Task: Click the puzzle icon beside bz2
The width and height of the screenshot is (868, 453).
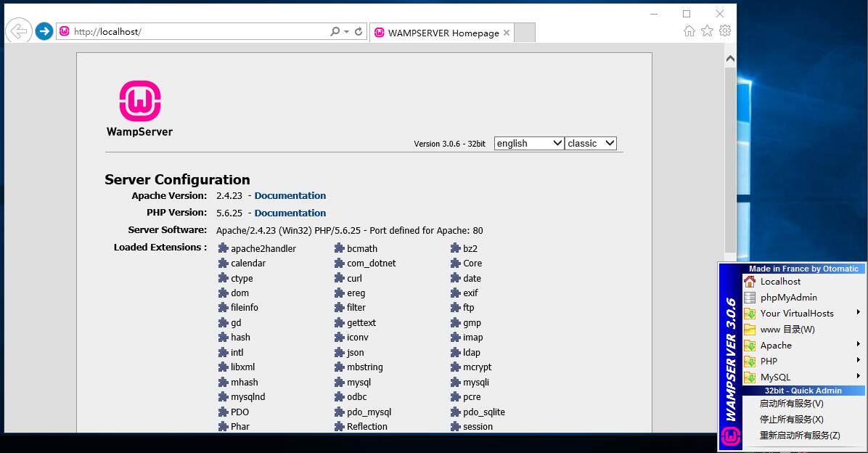Action: (x=456, y=248)
